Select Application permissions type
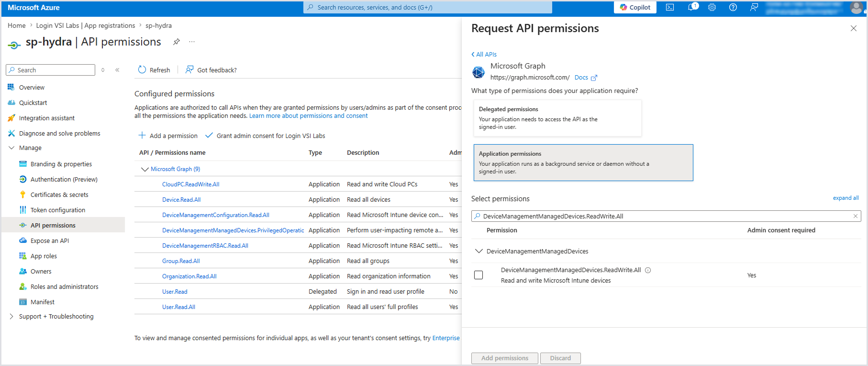868x366 pixels. [583, 163]
